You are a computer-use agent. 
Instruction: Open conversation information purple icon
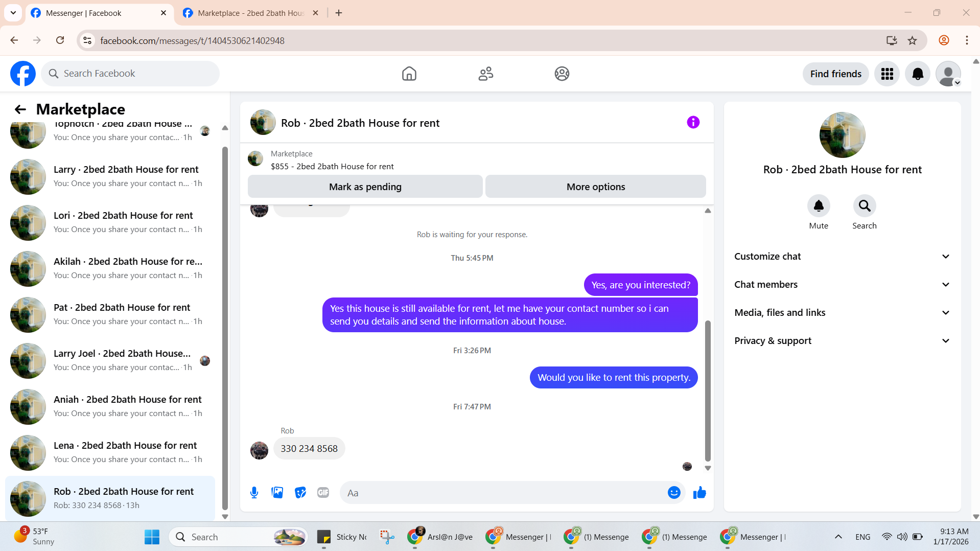(693, 122)
